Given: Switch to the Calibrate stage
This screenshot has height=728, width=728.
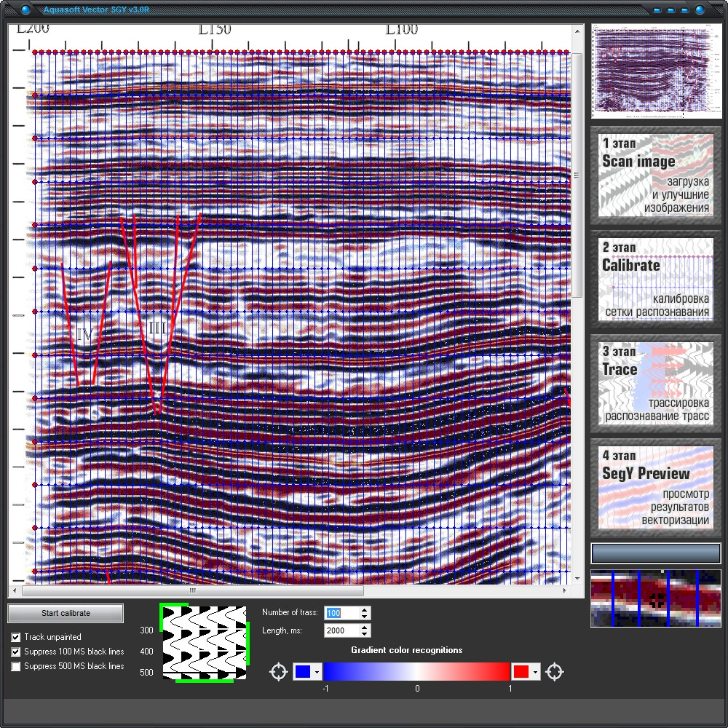Looking at the screenshot, I should [x=656, y=279].
